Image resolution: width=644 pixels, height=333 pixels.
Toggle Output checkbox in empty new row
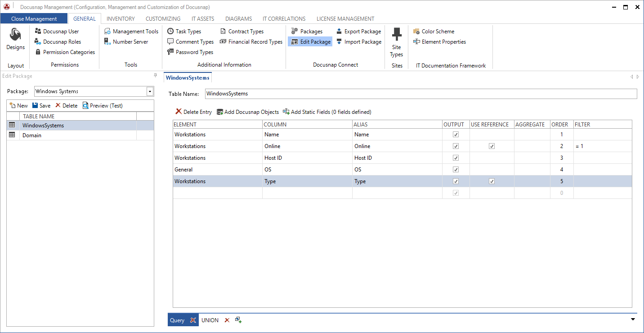[456, 193]
